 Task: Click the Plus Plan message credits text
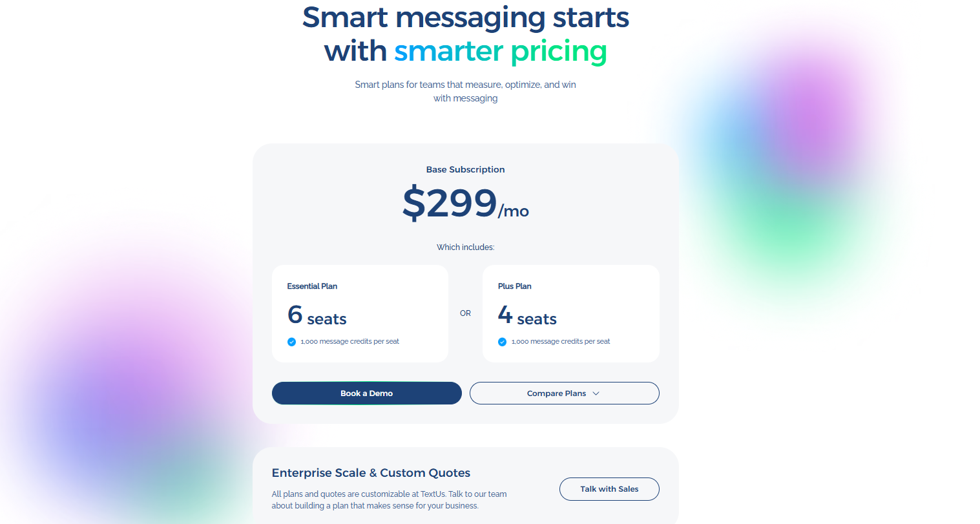[560, 341]
